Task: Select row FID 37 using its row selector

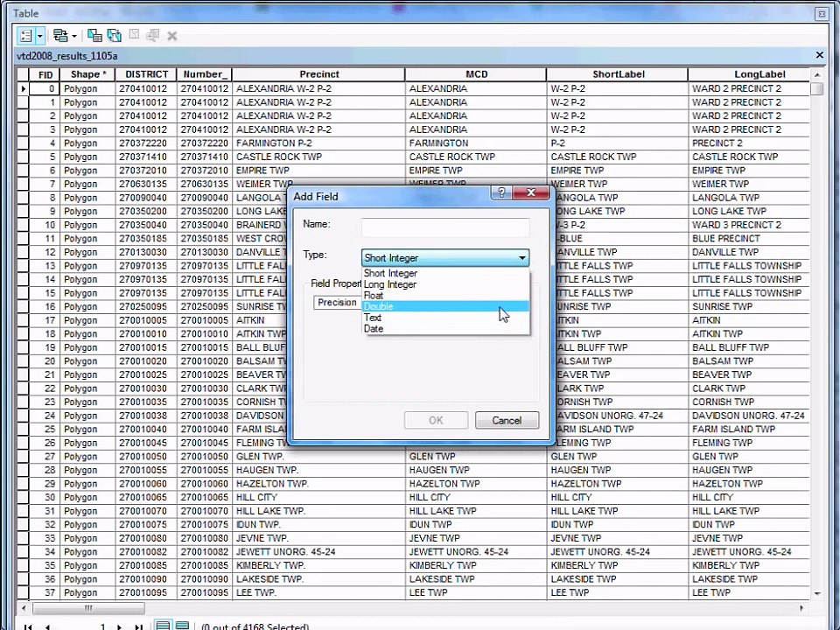Action: (23, 592)
